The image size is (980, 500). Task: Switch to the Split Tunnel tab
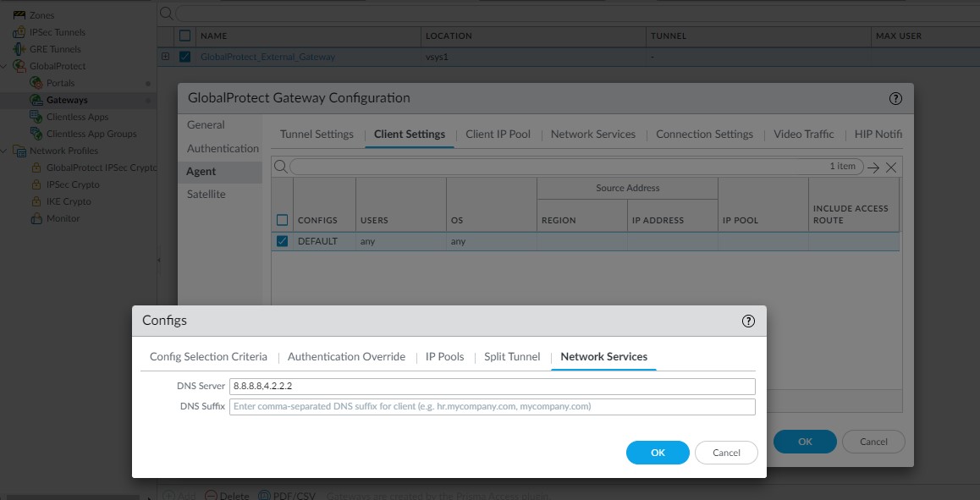pyautogui.click(x=511, y=356)
